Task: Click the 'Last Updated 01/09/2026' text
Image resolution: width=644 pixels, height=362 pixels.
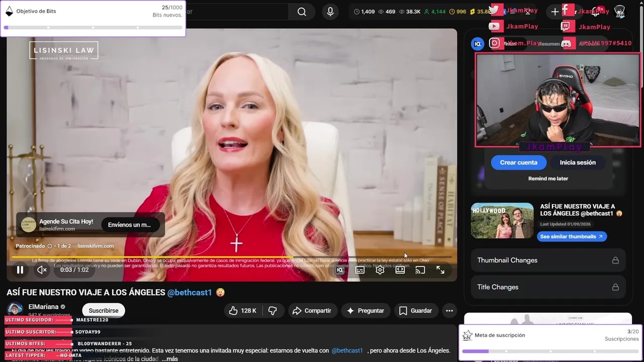Action: click(x=566, y=224)
